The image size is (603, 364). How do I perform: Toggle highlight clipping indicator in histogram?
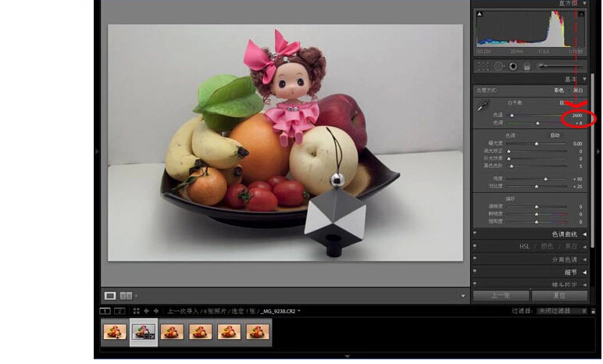[581, 14]
